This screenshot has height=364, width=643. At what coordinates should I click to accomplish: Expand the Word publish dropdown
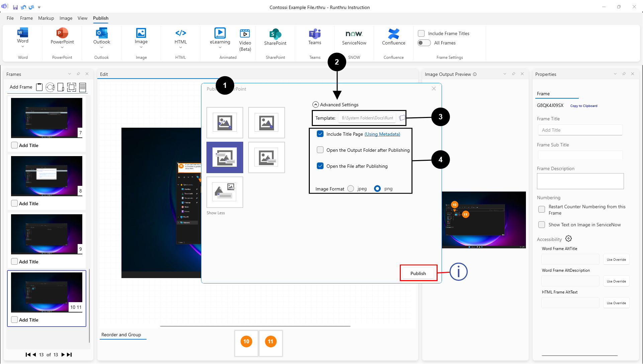[x=23, y=47]
